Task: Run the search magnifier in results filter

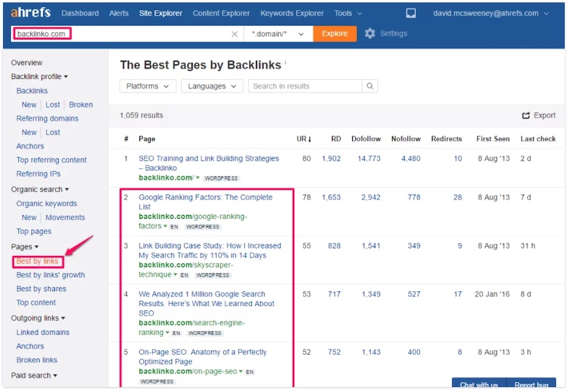Action: click(370, 86)
